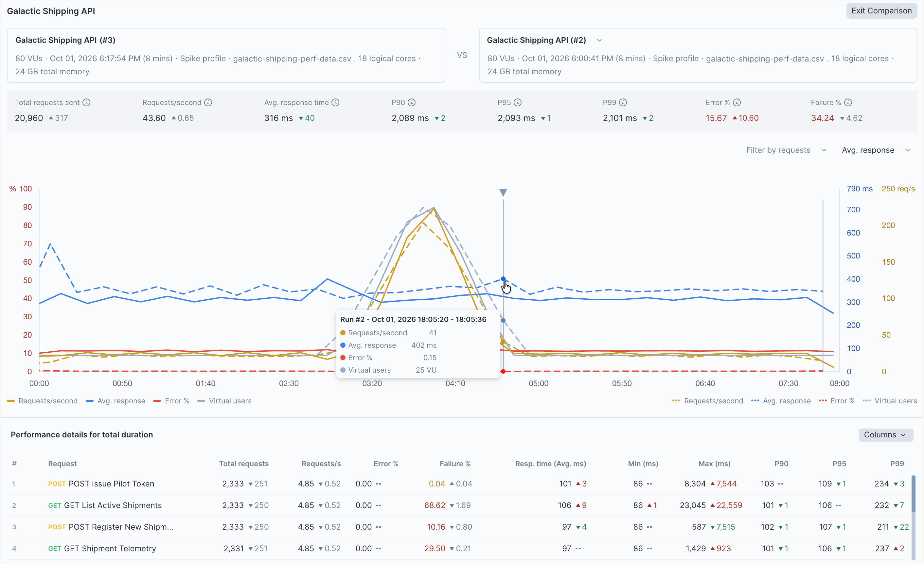Image resolution: width=924 pixels, height=564 pixels.
Task: Toggle dotted Avg. response comparison legend
Action: (x=781, y=401)
